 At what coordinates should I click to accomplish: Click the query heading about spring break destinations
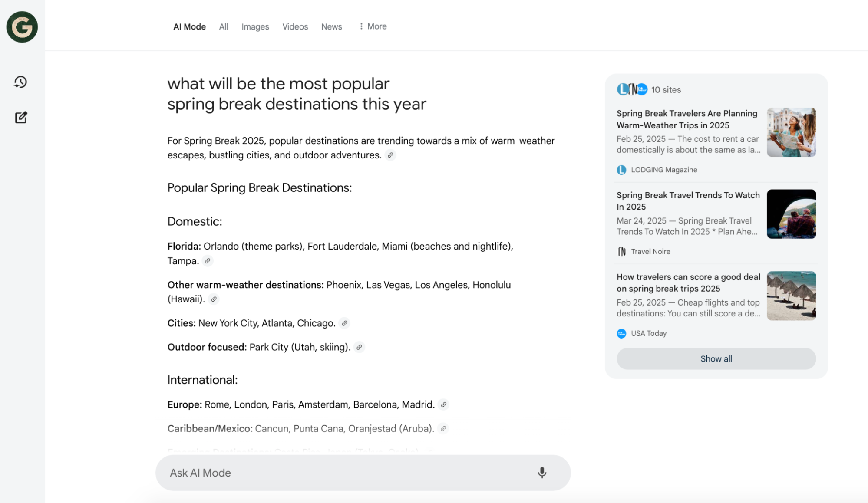coord(297,94)
